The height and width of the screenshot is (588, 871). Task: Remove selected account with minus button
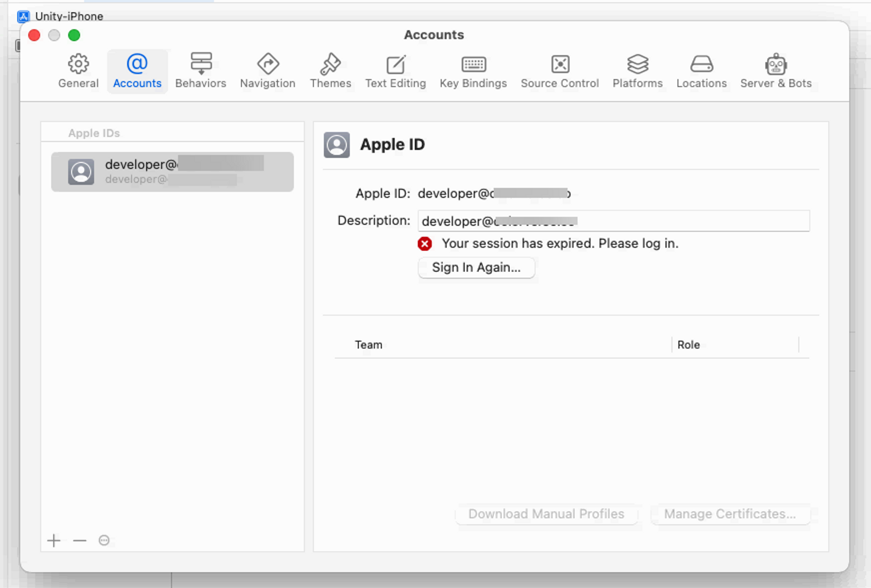pos(79,540)
